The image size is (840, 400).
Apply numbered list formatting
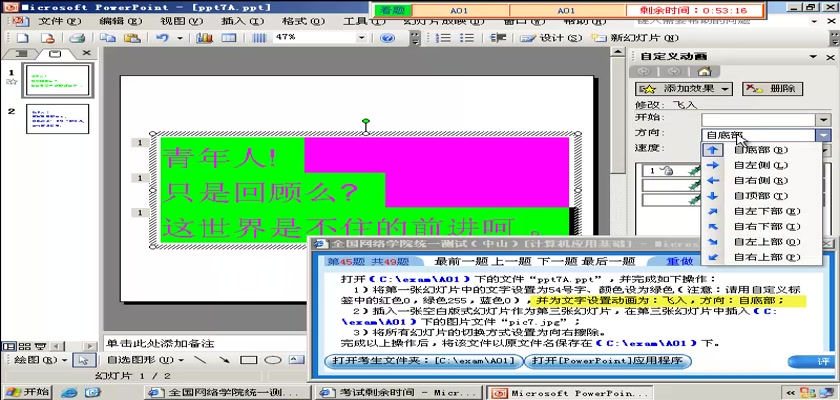(x=443, y=37)
